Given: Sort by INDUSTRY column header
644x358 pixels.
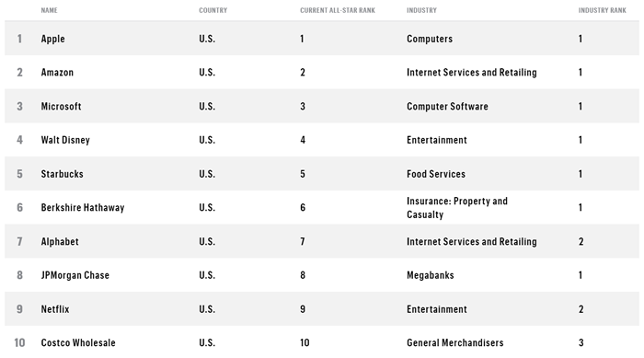Looking at the screenshot, I should point(421,10).
